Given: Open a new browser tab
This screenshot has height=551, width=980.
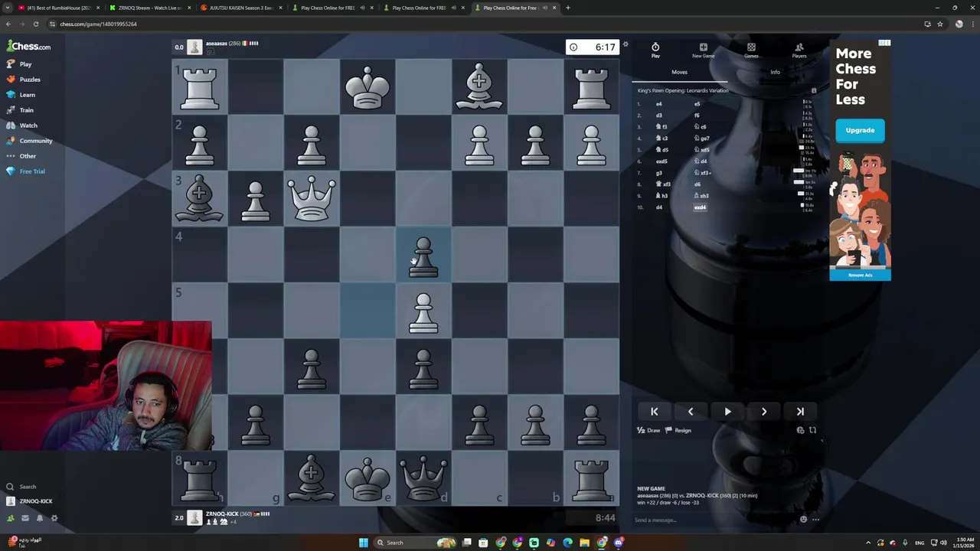Looking at the screenshot, I should point(567,8).
